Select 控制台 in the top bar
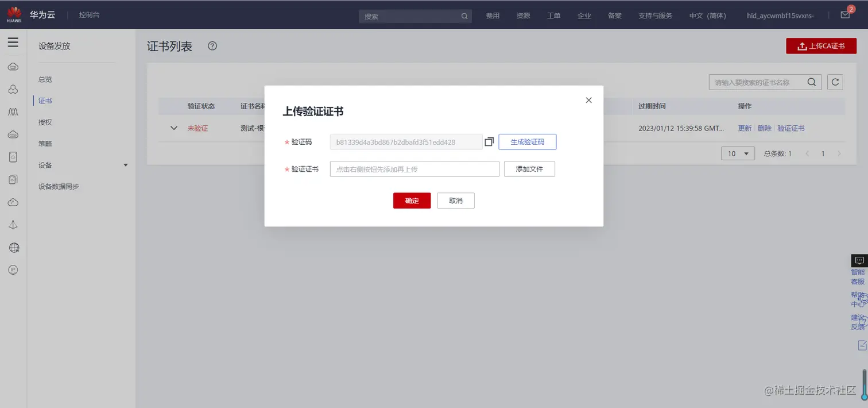 coord(89,14)
